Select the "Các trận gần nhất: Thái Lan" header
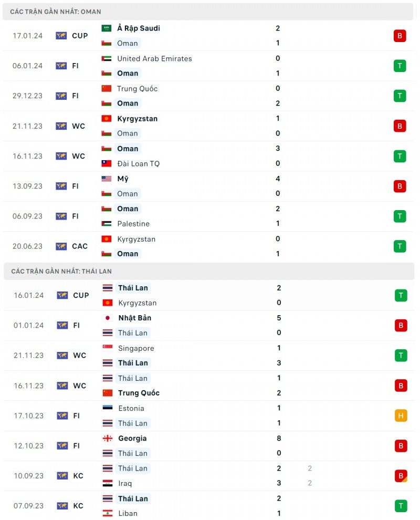 (x=61, y=271)
